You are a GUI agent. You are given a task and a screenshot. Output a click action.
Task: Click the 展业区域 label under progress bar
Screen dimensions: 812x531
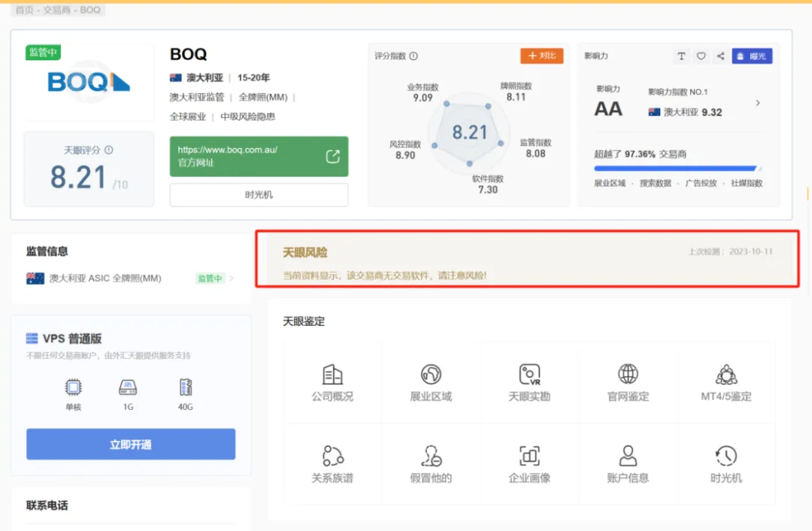coord(610,183)
